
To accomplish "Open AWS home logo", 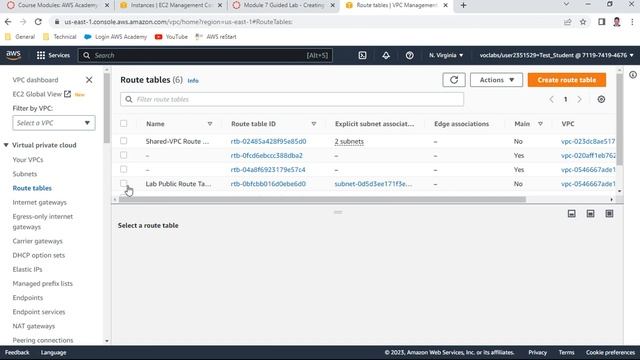I will [13, 55].
